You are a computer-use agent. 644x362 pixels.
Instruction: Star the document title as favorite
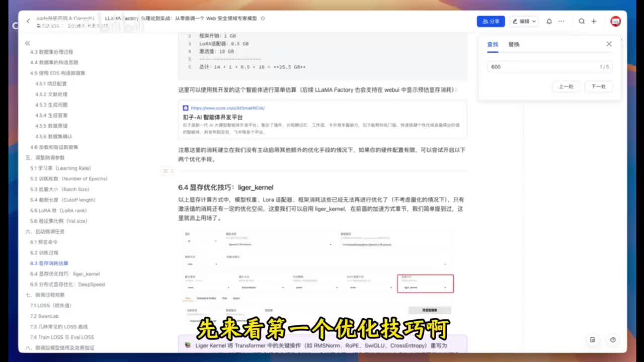point(263,18)
